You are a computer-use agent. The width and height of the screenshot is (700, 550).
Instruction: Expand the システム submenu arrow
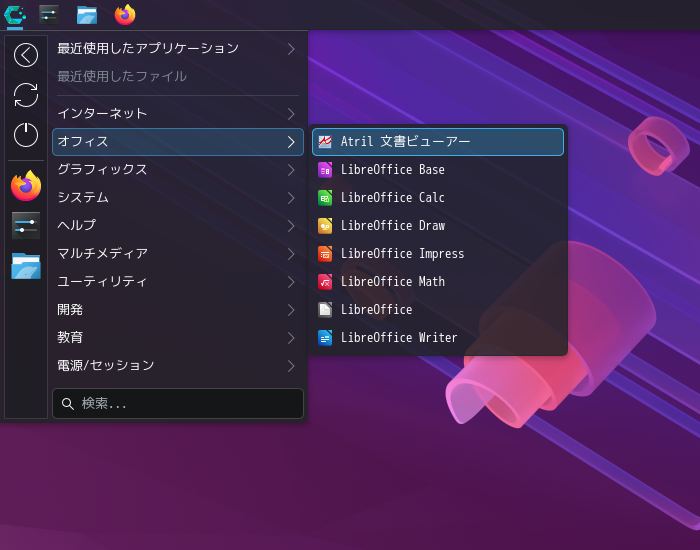point(291,198)
